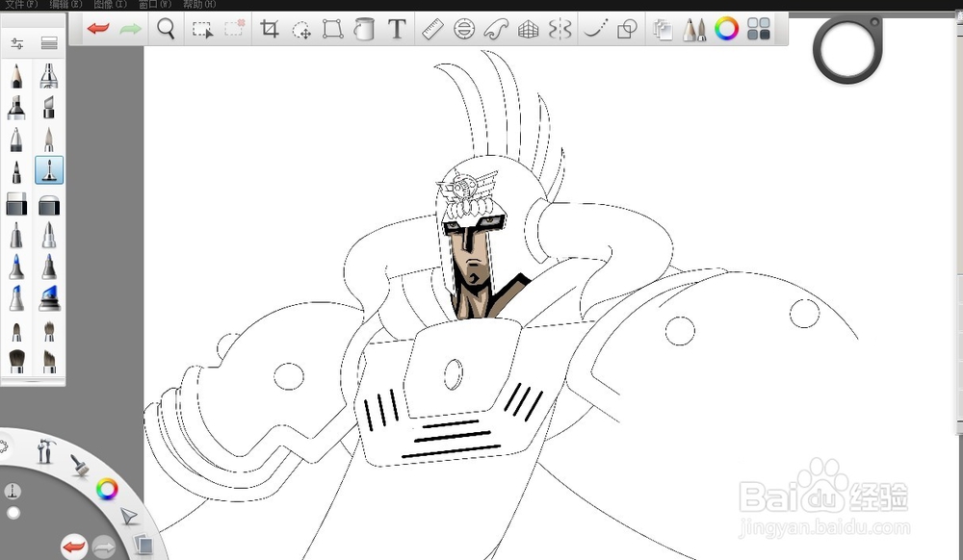The height and width of the screenshot is (560, 963).
Task: Click the current brush indicator in the lagoon
Action: click(x=13, y=491)
